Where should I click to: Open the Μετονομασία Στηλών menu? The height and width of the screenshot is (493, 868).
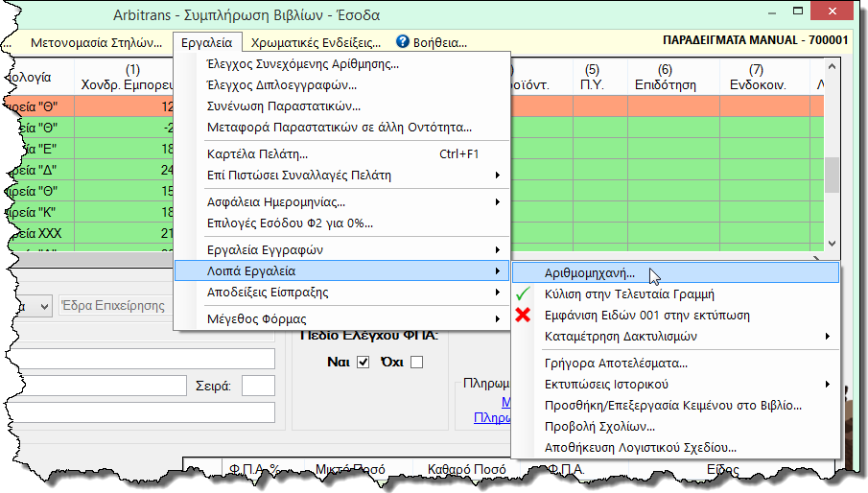coord(96,42)
